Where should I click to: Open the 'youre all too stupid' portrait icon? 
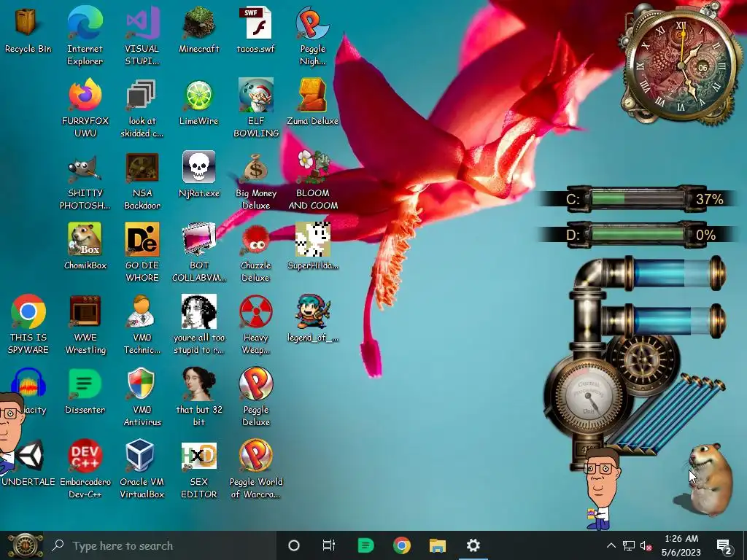pos(198,312)
